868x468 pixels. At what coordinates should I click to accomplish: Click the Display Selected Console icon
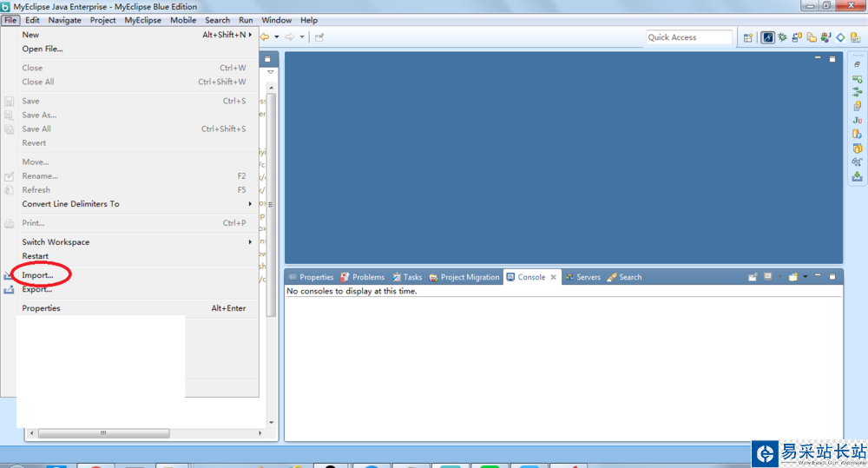(768, 277)
